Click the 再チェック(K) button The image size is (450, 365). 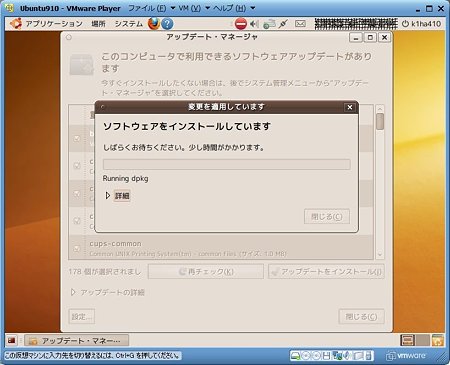pyautogui.click(x=206, y=272)
